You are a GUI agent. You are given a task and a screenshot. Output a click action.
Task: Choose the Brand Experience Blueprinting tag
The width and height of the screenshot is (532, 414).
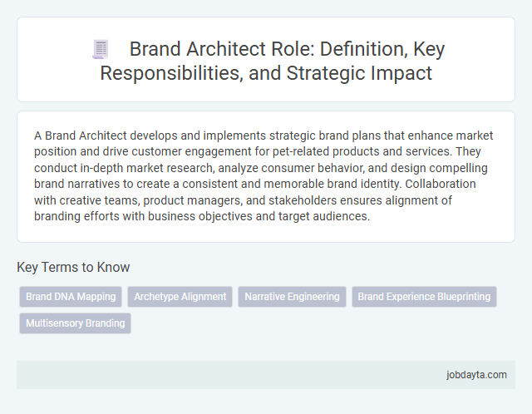424,297
